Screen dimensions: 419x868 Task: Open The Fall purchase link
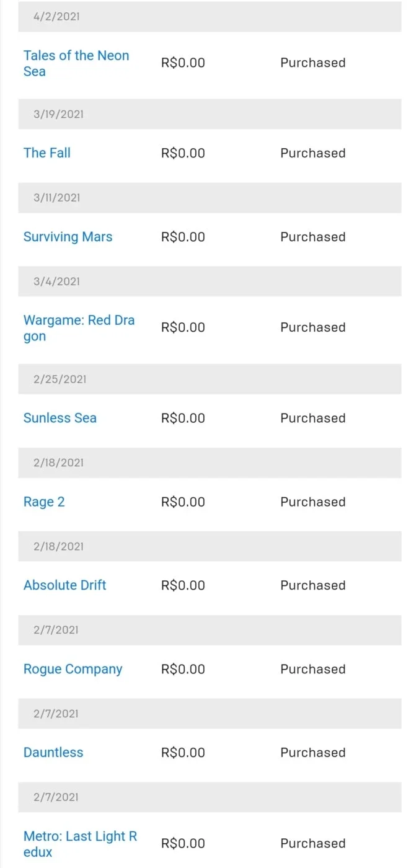click(47, 153)
